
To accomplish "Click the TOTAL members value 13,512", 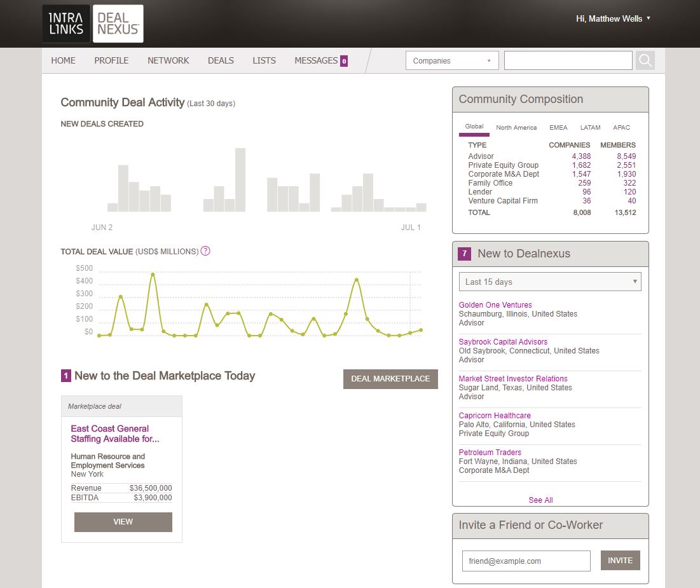I will pos(625,212).
